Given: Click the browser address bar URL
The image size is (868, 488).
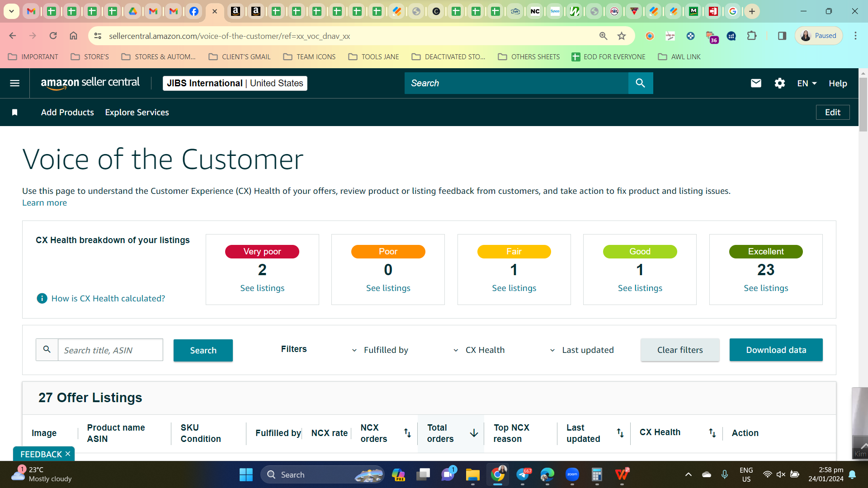Looking at the screenshot, I should [230, 36].
